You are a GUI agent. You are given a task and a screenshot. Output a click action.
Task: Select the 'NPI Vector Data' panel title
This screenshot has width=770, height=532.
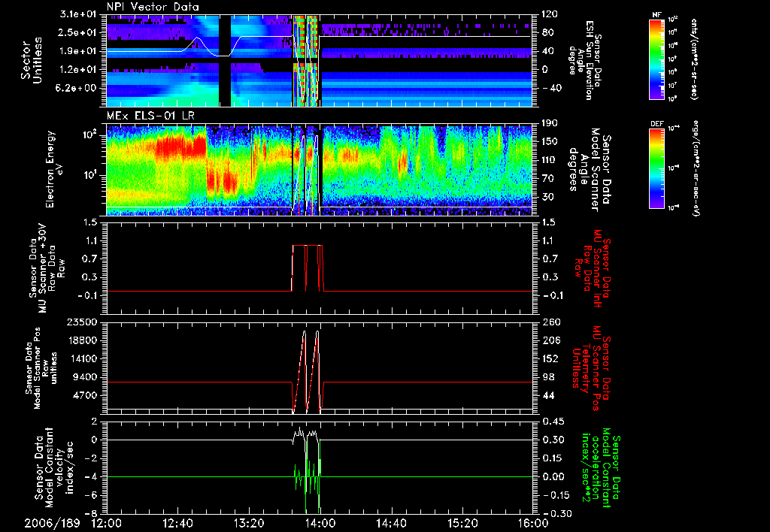(153, 7)
